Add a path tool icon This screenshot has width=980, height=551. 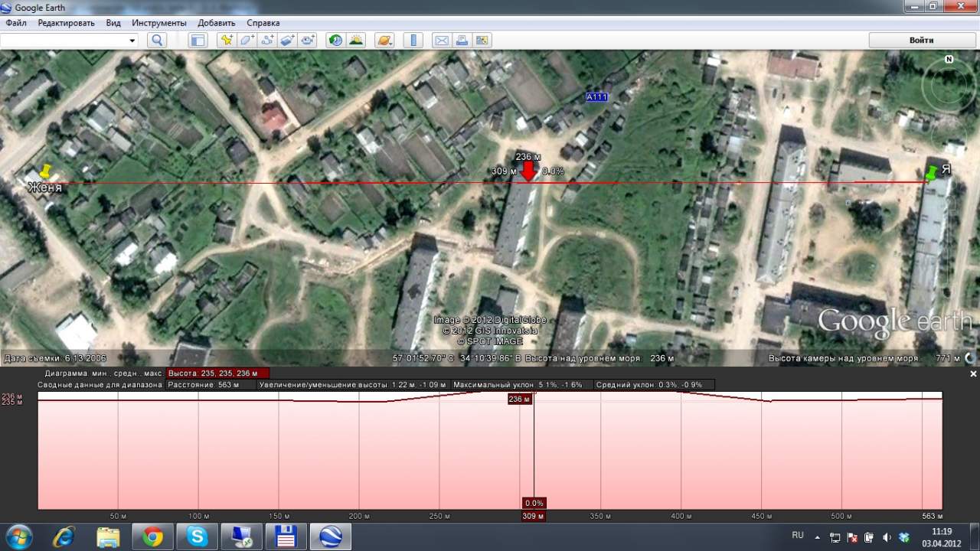point(267,41)
